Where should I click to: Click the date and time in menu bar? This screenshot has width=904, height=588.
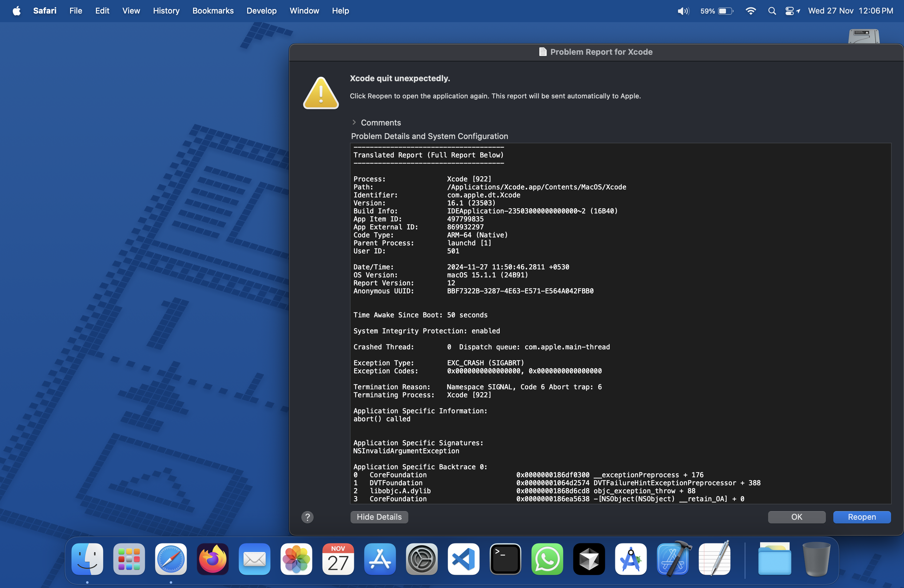pos(850,11)
